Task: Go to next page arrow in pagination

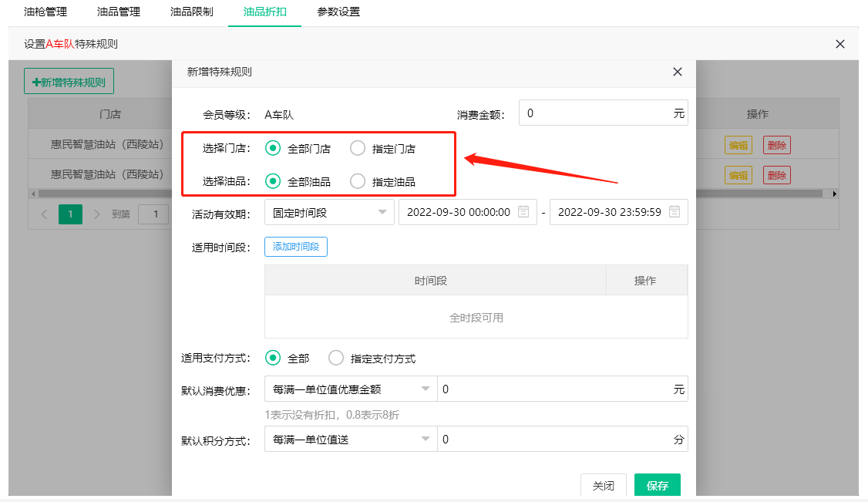Action: pos(97,214)
